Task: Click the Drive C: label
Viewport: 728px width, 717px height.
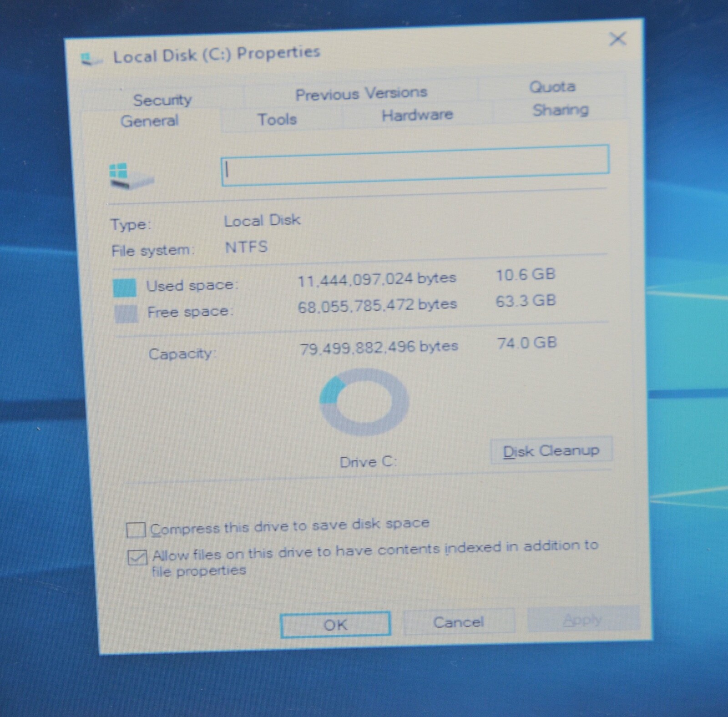Action: (x=368, y=462)
